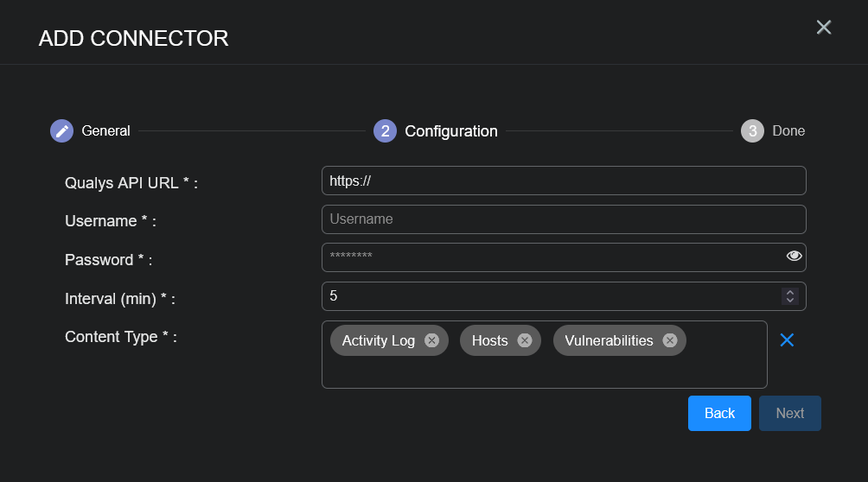
Task: Select the Configuration step label
Action: point(451,131)
